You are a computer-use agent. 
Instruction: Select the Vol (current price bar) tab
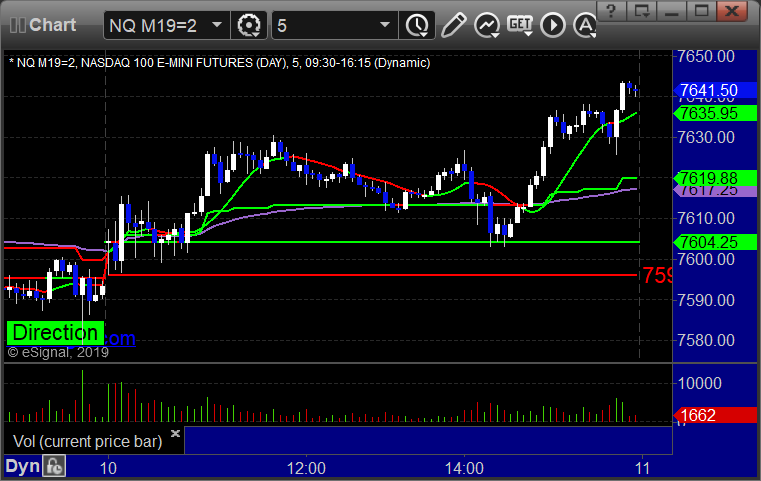pos(87,441)
